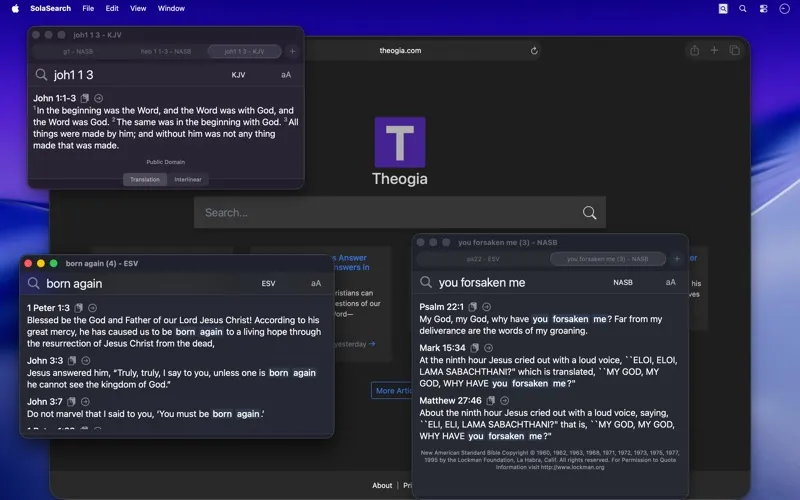
Task: Open View menu
Action: click(138, 8)
